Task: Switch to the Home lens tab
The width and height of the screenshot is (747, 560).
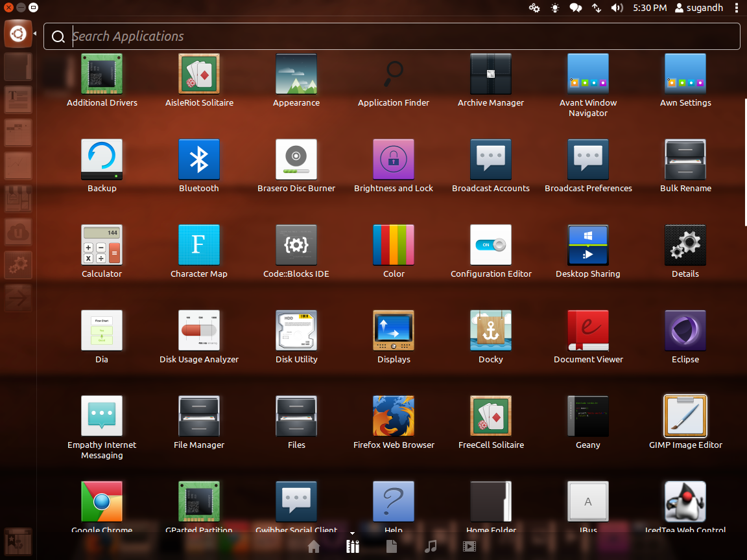Action: 313,546
